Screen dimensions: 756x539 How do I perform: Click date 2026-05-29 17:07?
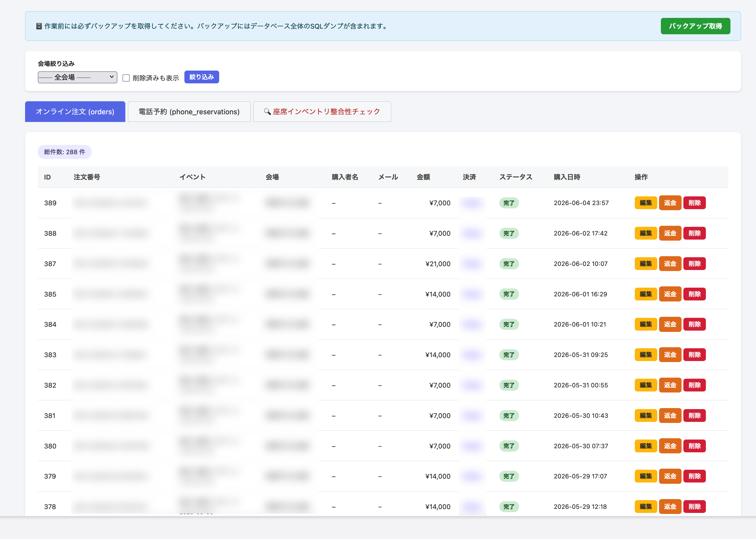580,476
